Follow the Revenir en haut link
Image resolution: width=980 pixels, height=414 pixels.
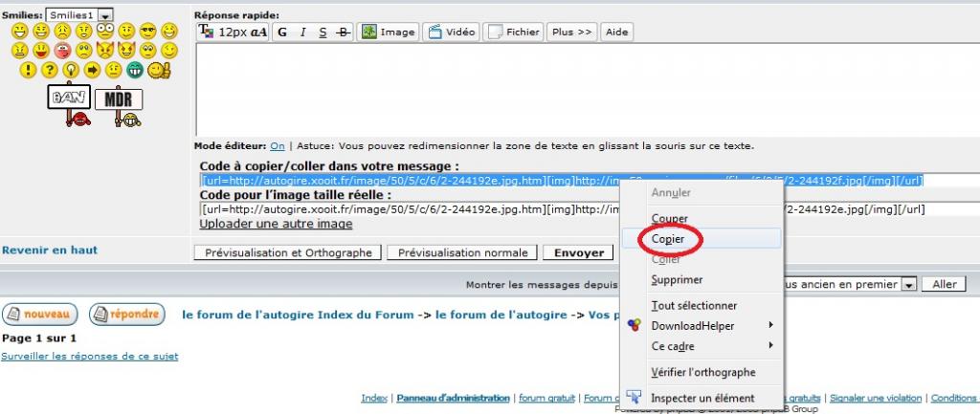pyautogui.click(x=50, y=250)
